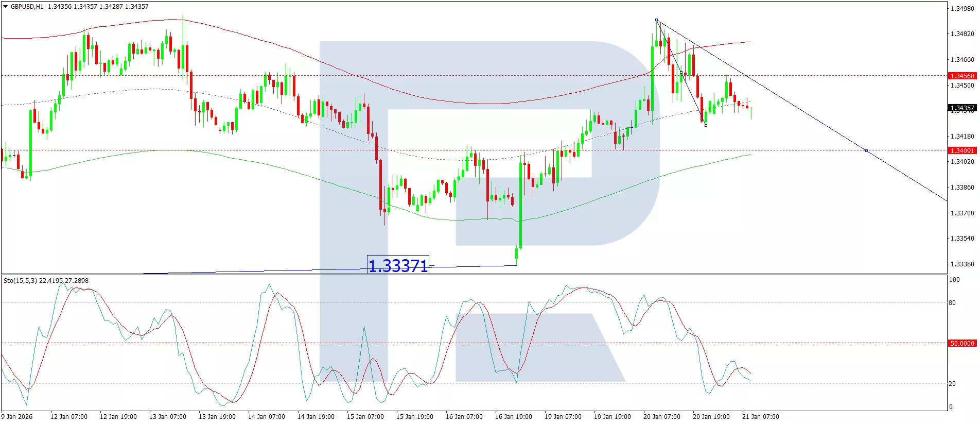Select the blue 1.33371 price text box
The width and height of the screenshot is (980, 423).
(x=398, y=265)
